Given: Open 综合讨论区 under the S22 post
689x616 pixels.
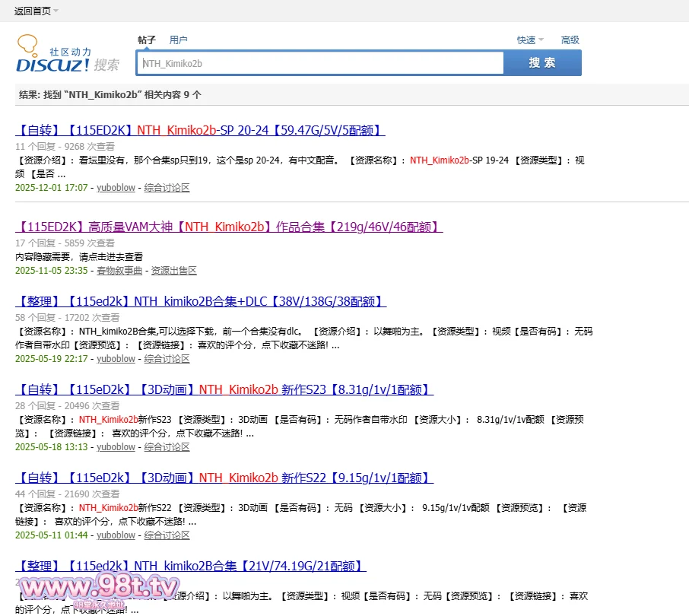Looking at the screenshot, I should [x=167, y=535].
